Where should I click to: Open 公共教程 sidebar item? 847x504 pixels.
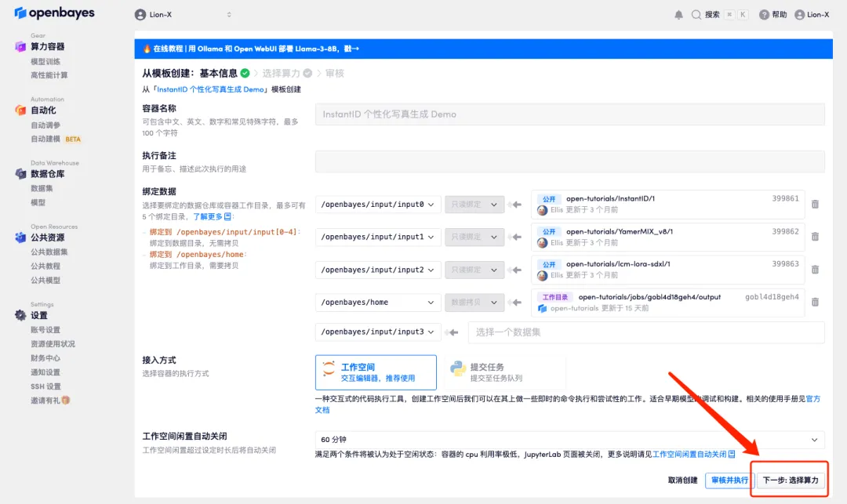point(45,266)
